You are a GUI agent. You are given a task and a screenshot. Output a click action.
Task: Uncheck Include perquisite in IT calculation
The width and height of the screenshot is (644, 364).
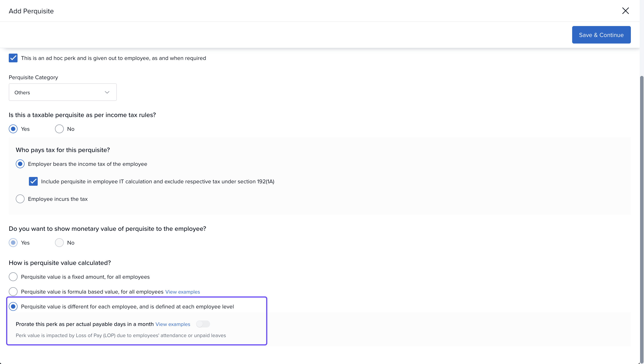click(x=33, y=182)
